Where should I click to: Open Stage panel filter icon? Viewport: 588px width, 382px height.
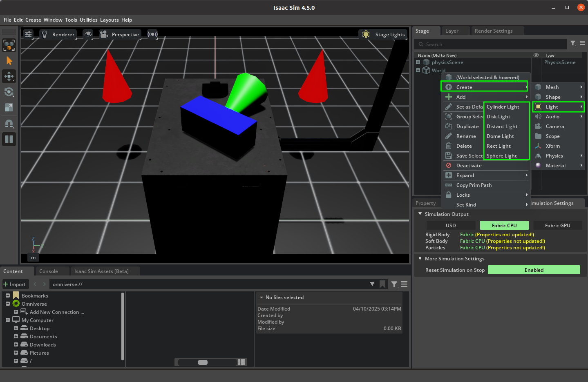point(573,43)
